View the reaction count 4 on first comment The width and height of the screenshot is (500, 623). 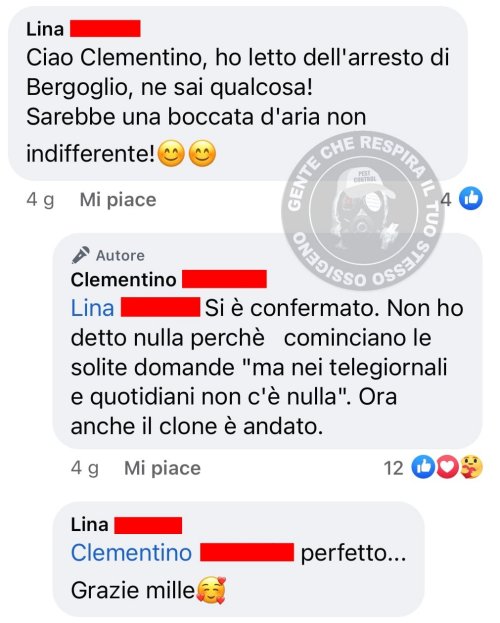(x=446, y=199)
